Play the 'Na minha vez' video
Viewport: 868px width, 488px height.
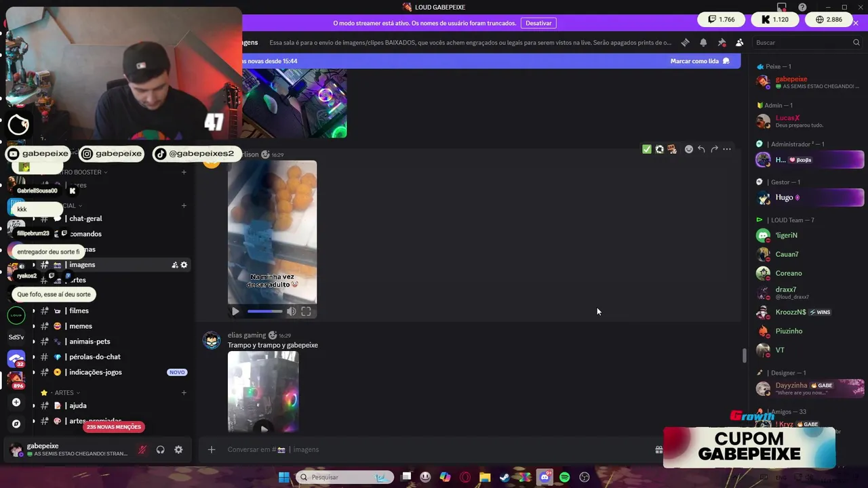coord(235,311)
